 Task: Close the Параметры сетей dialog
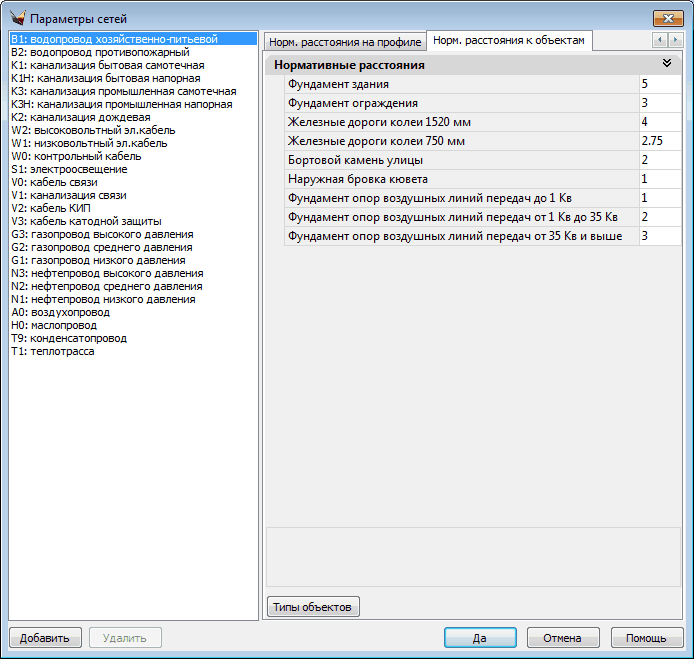667,19
